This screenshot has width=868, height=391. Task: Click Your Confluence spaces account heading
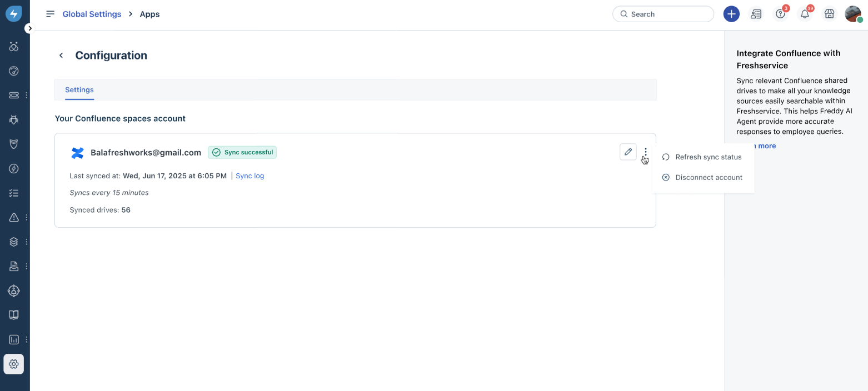click(x=120, y=118)
